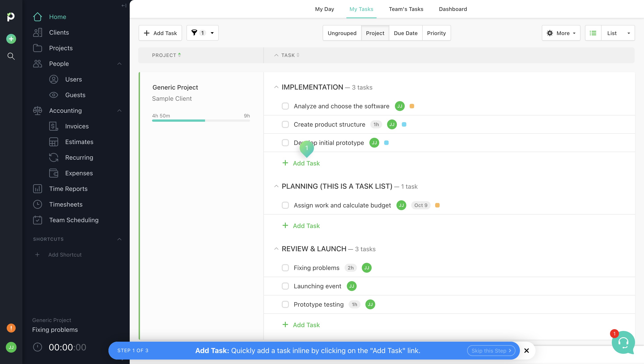Collapse the sidebar with the arrow icon
This screenshot has width=644, height=364.
[124, 6]
